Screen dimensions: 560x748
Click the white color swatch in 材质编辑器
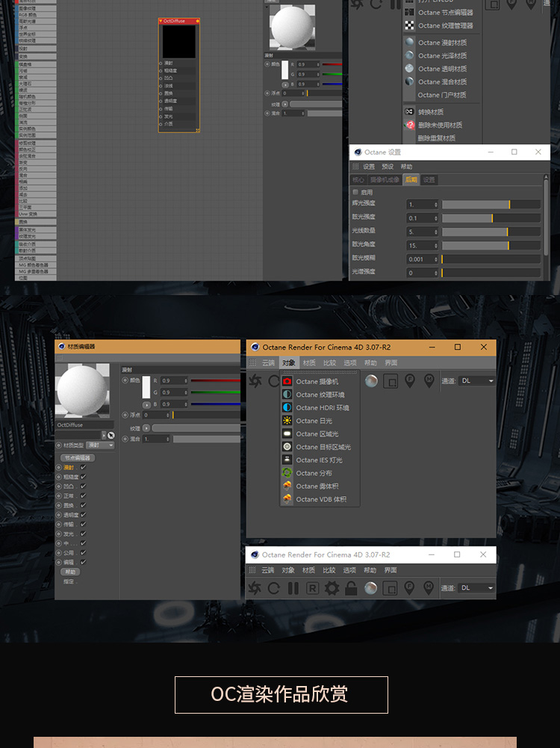click(x=146, y=387)
